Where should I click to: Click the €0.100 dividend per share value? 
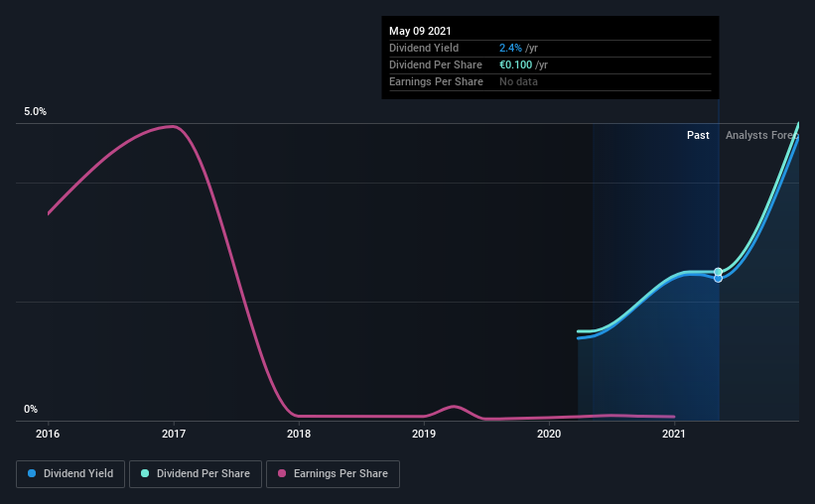[515, 64]
